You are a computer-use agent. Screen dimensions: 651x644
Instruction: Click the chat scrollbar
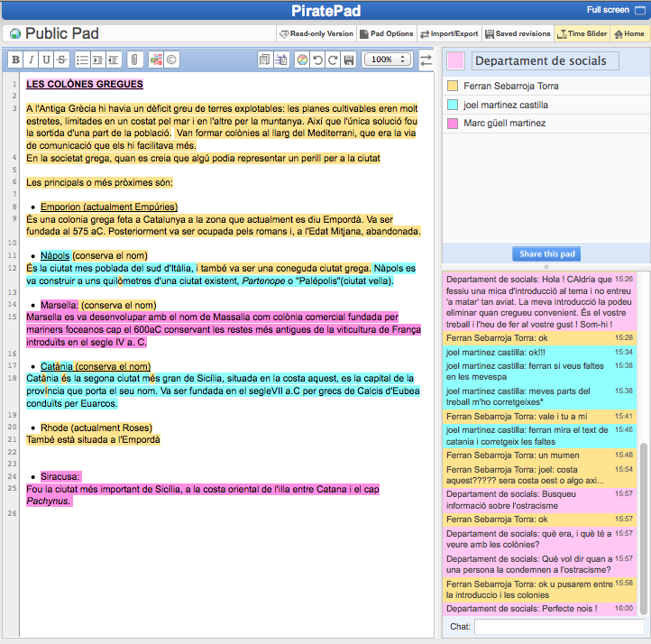click(644, 529)
